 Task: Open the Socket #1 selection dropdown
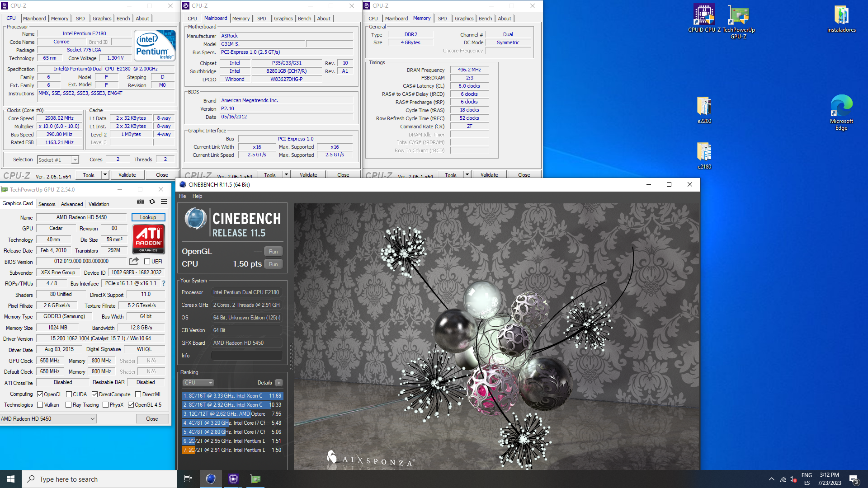click(58, 160)
